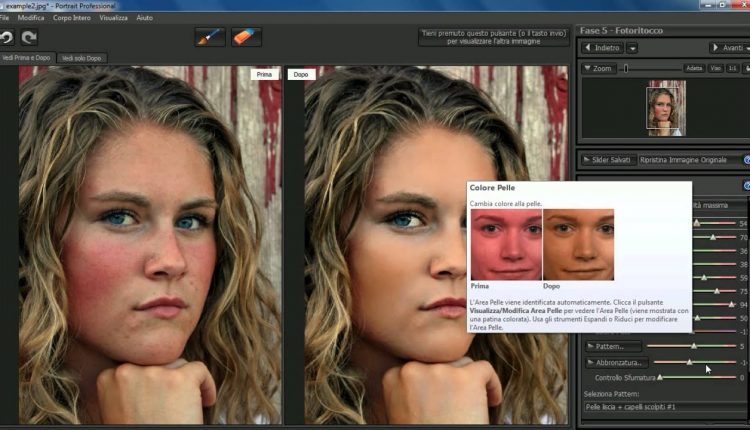Click the Dopo label on right image
Image resolution: width=750 pixels, height=430 pixels.
[301, 75]
